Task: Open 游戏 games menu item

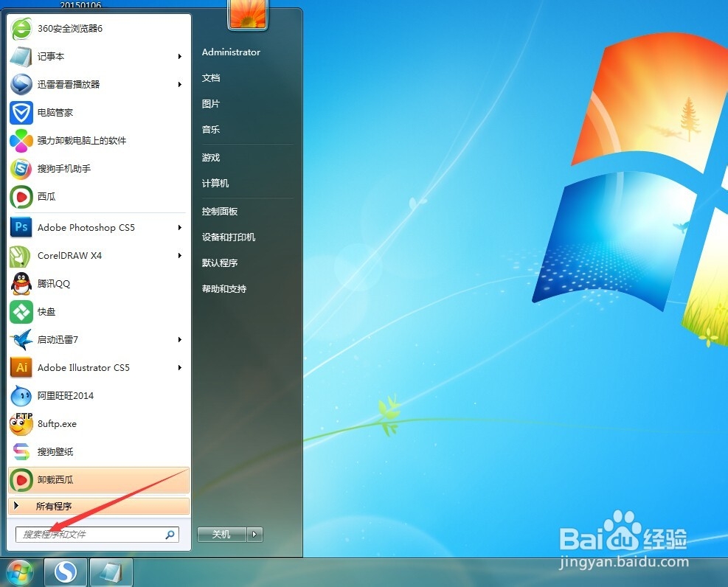Action: point(211,157)
